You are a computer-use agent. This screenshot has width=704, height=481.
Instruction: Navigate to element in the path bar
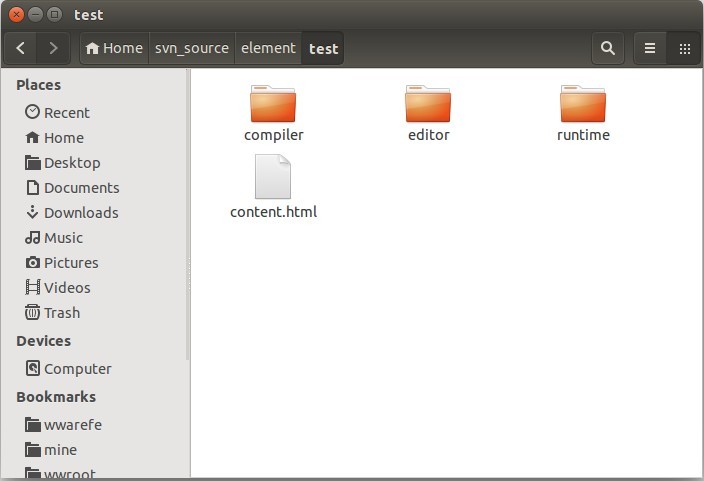268,48
